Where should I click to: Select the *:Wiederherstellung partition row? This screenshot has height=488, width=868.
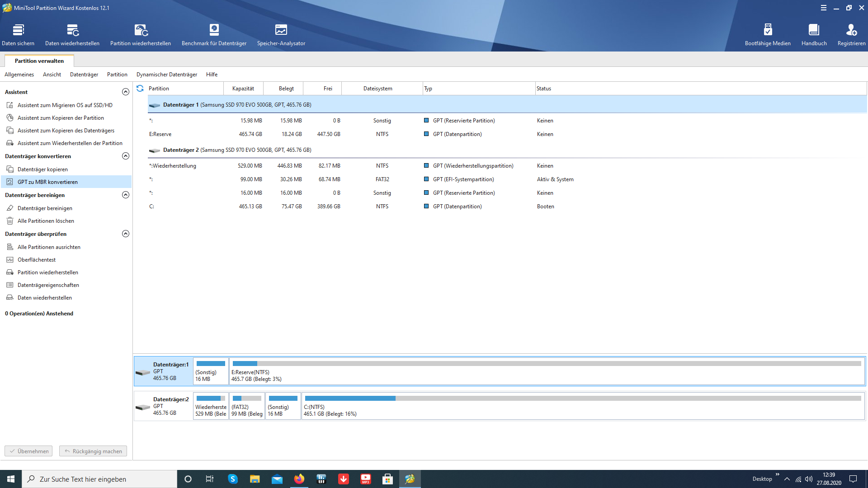pos(507,166)
